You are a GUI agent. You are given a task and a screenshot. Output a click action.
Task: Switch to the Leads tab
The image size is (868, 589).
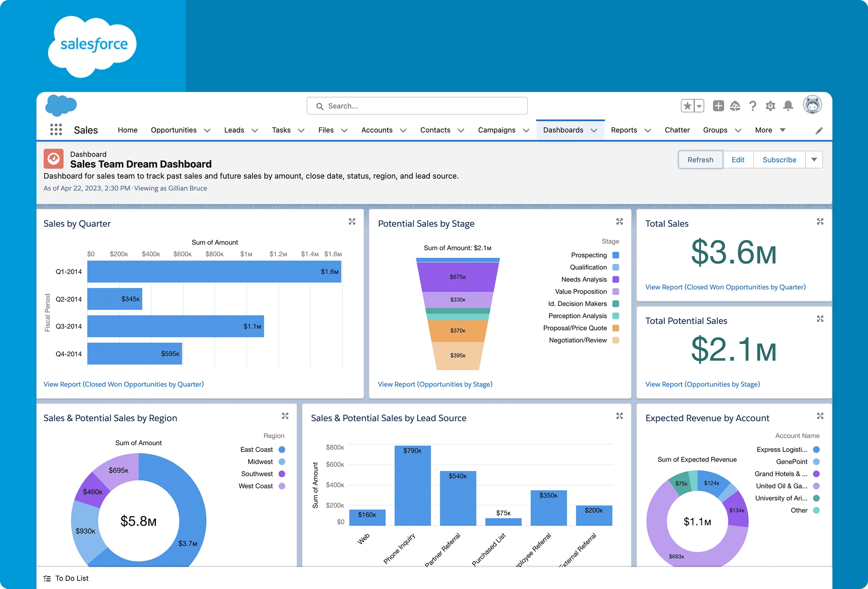point(234,130)
